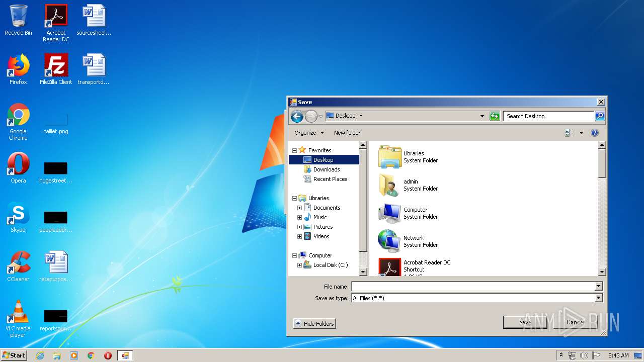Launch Firefox from desktop
The width and height of the screenshot is (644, 362).
click(18, 69)
